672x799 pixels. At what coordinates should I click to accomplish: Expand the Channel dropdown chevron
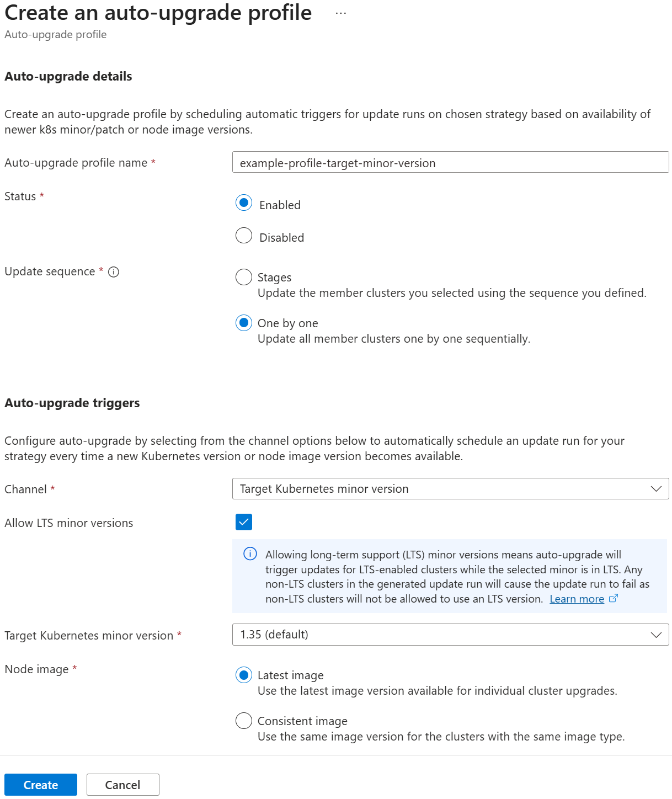point(656,489)
